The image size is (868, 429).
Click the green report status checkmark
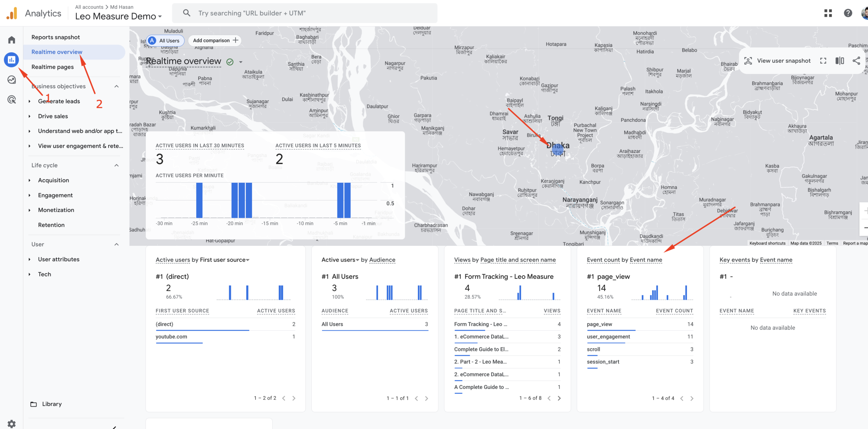click(x=230, y=62)
